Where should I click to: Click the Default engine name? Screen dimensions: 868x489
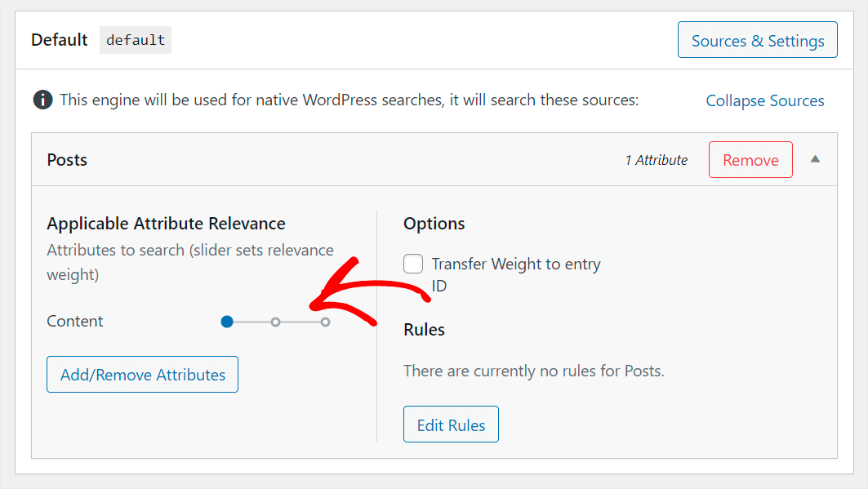point(60,40)
